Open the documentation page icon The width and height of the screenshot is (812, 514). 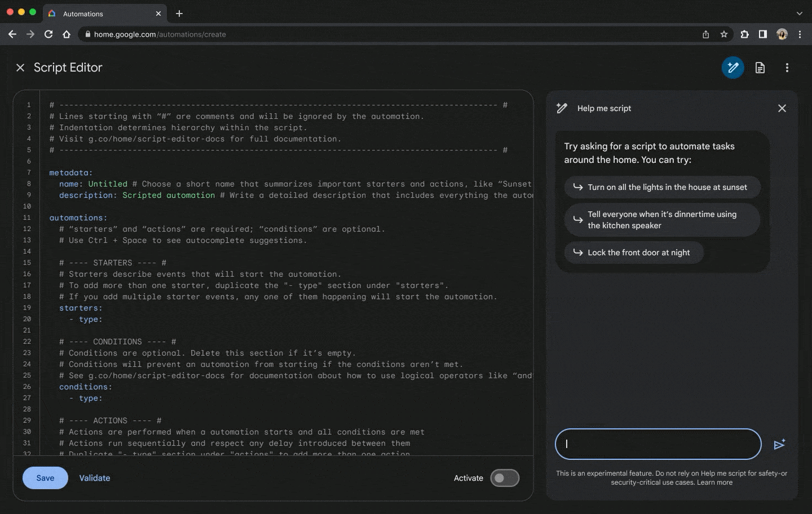[x=760, y=68]
